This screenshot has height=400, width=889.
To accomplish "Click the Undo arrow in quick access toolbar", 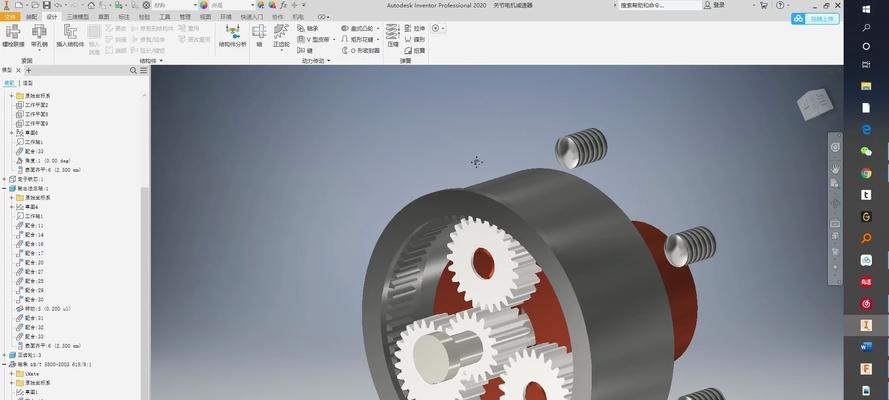I will (x=58, y=5).
